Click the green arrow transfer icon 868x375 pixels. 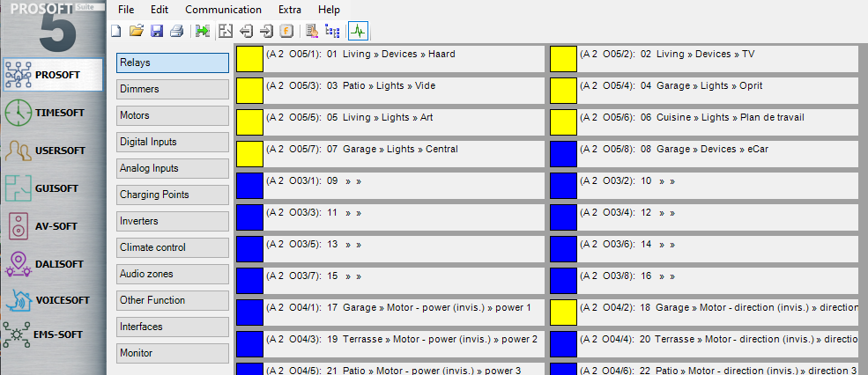tap(203, 31)
